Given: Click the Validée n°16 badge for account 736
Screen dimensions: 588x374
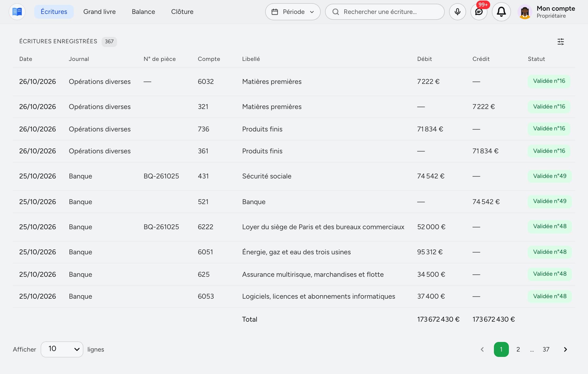Looking at the screenshot, I should pos(549,128).
